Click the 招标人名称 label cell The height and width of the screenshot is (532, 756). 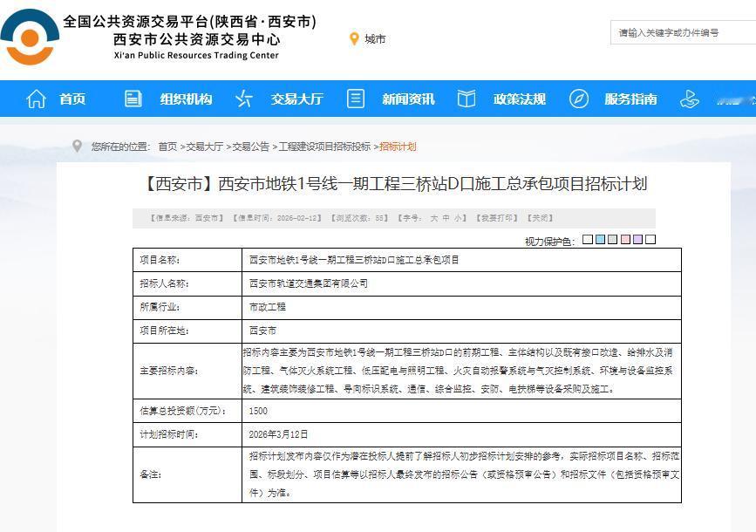(187, 283)
